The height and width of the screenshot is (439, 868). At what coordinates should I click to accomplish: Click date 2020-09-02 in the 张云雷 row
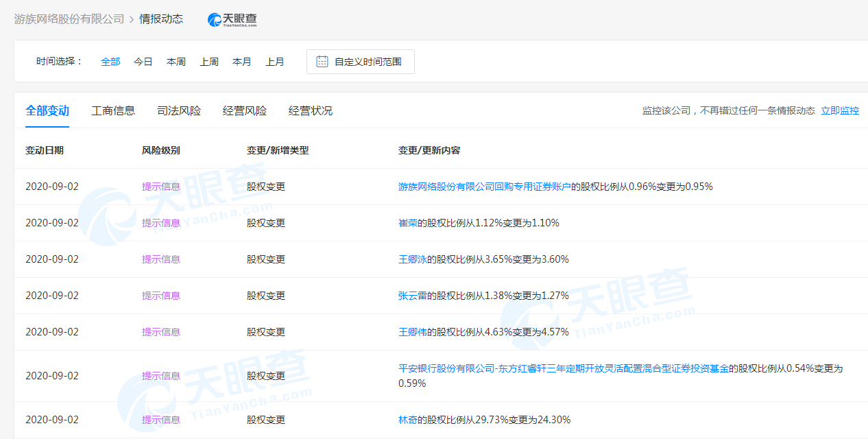52,296
